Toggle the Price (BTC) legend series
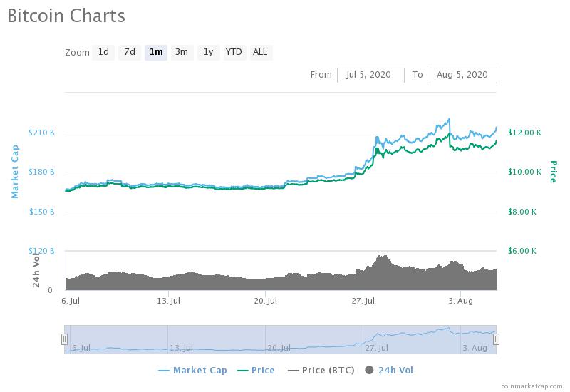This screenshot has width=570, height=392. (x=321, y=371)
